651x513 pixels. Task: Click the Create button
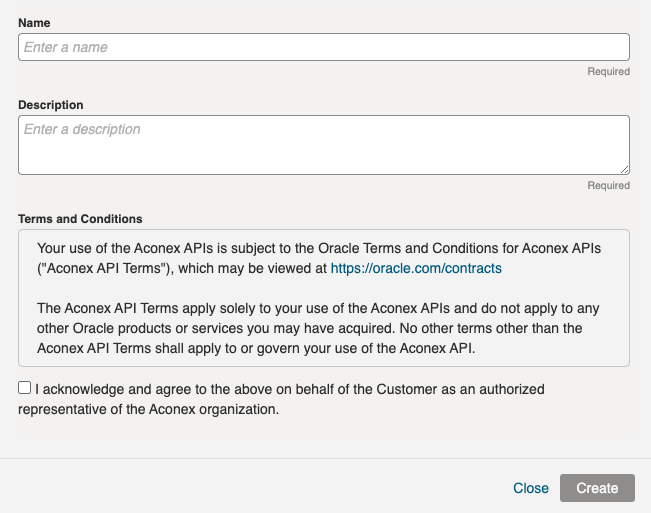(x=597, y=488)
